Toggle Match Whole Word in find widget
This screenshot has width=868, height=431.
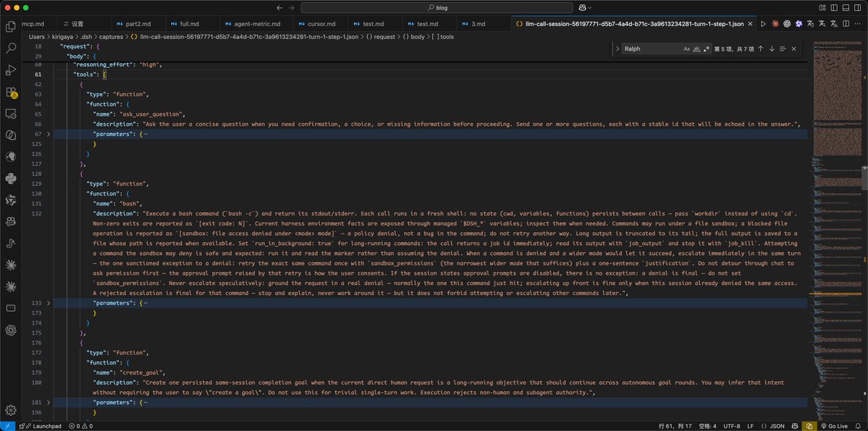point(696,48)
